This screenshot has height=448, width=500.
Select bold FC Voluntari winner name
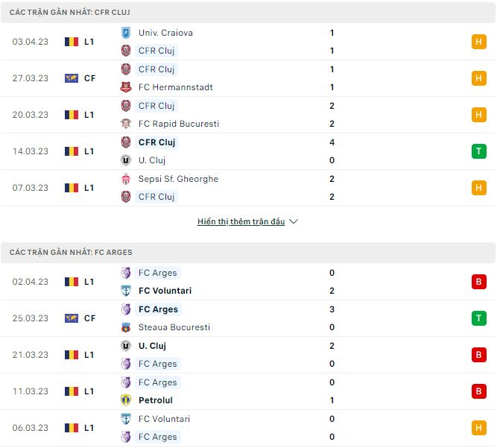pos(165,291)
